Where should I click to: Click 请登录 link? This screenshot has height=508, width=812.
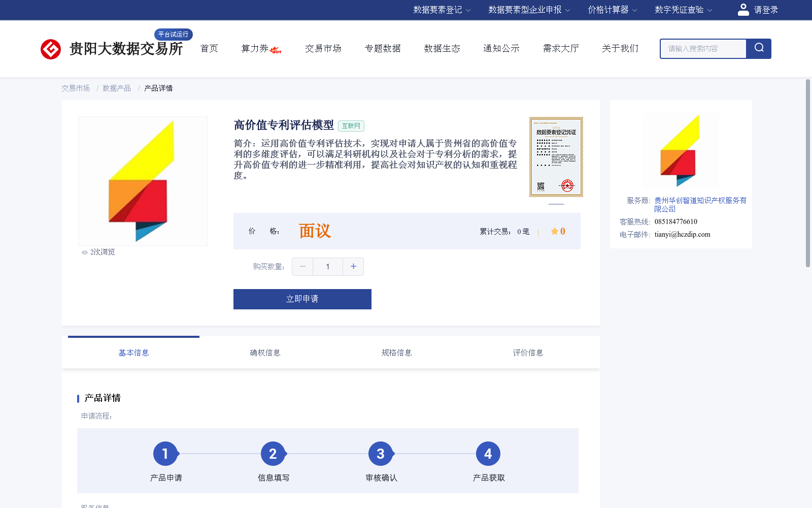(x=766, y=10)
